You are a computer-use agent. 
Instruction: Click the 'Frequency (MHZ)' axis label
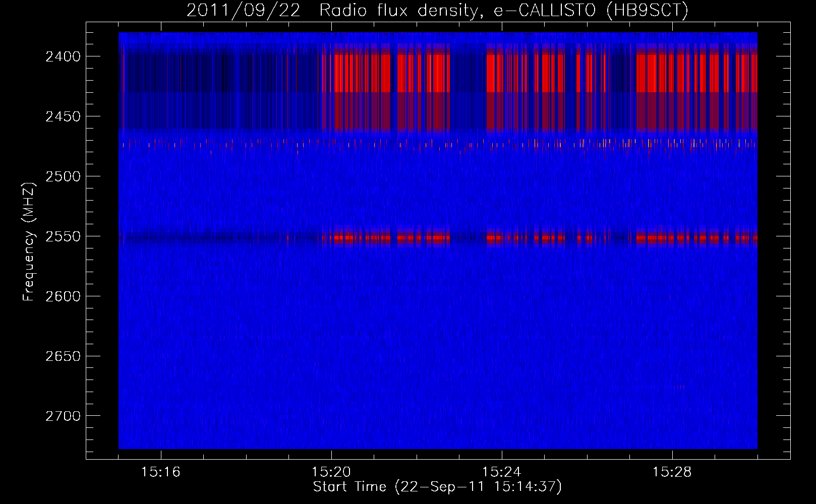click(29, 242)
